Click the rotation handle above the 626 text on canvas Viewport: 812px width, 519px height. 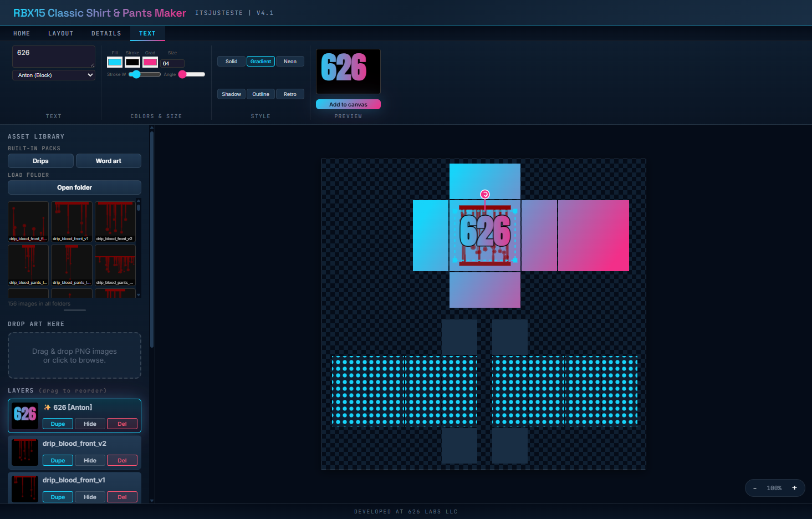(485, 194)
